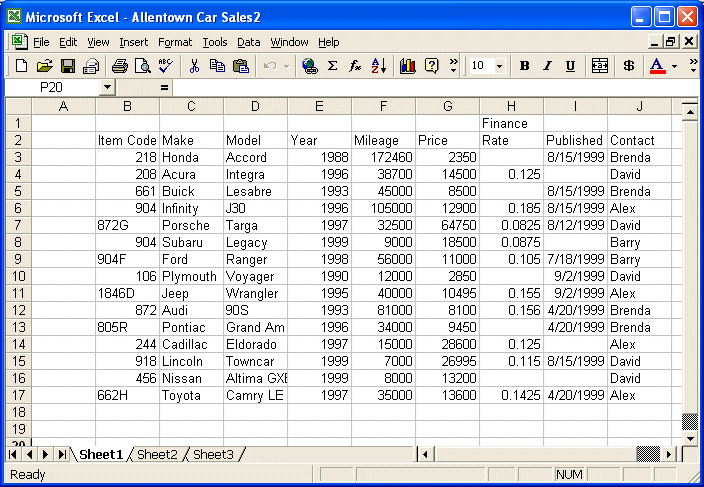Open the font size dropdown arrow
704x487 pixels.
point(499,66)
